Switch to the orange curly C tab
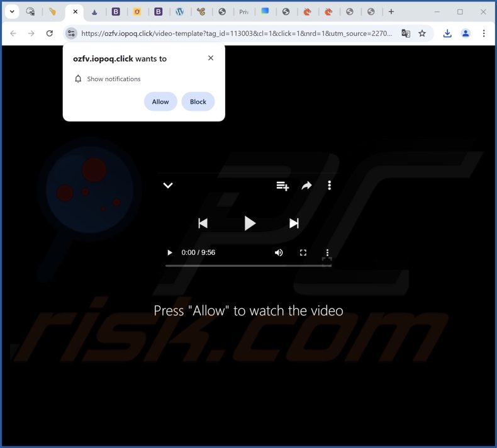Image resolution: width=497 pixels, height=448 pixels. [x=201, y=12]
